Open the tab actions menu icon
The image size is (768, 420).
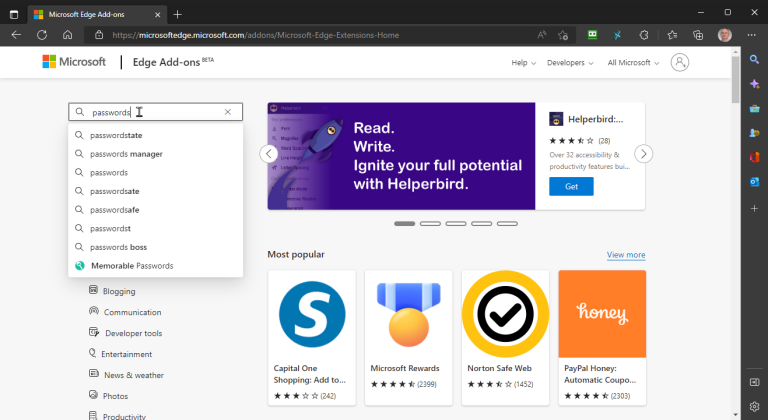pyautogui.click(x=14, y=14)
